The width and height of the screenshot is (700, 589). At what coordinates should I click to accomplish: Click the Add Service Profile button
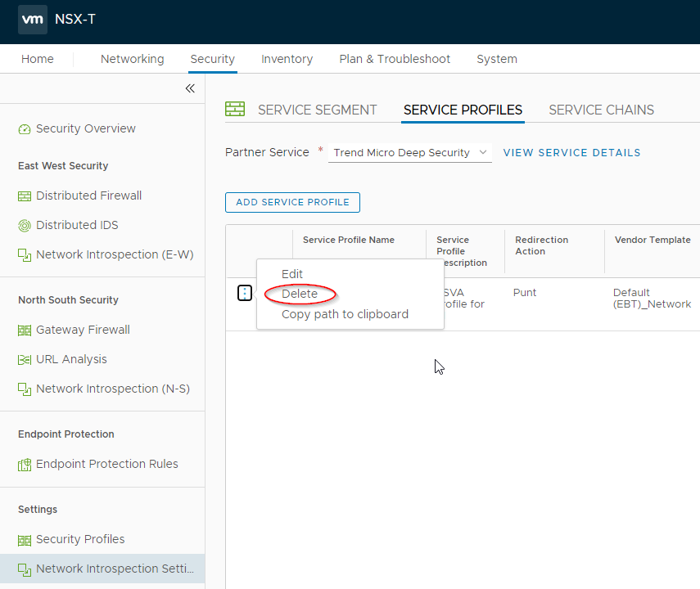[x=292, y=202]
